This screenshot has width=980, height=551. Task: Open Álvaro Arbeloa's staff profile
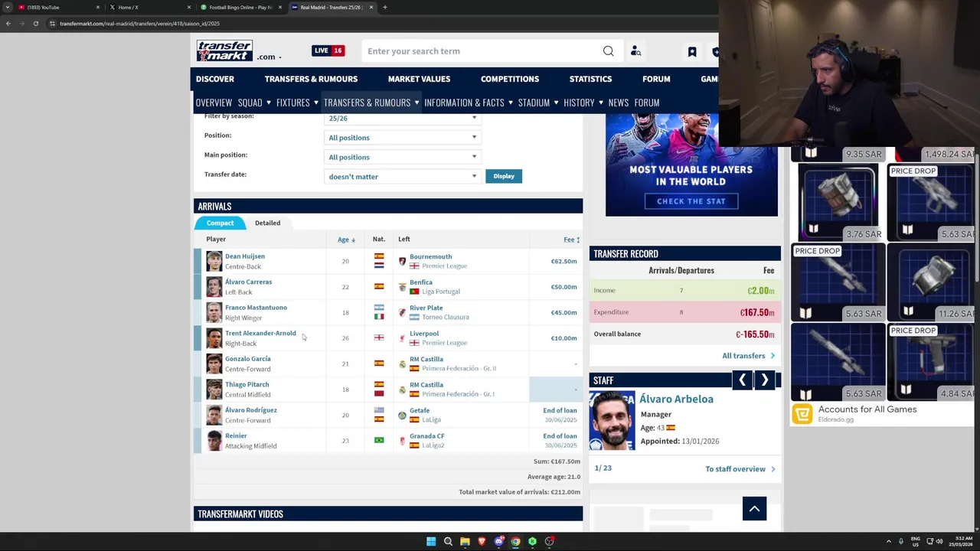pos(676,399)
